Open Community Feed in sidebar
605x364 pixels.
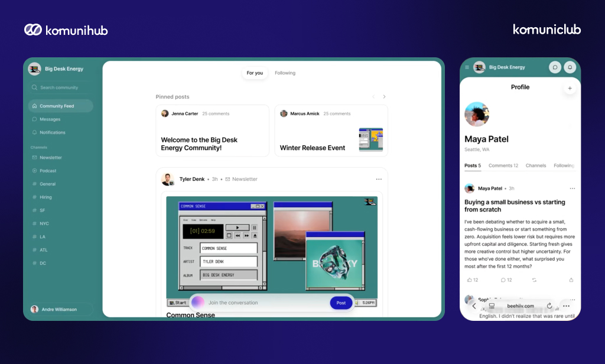tap(61, 106)
